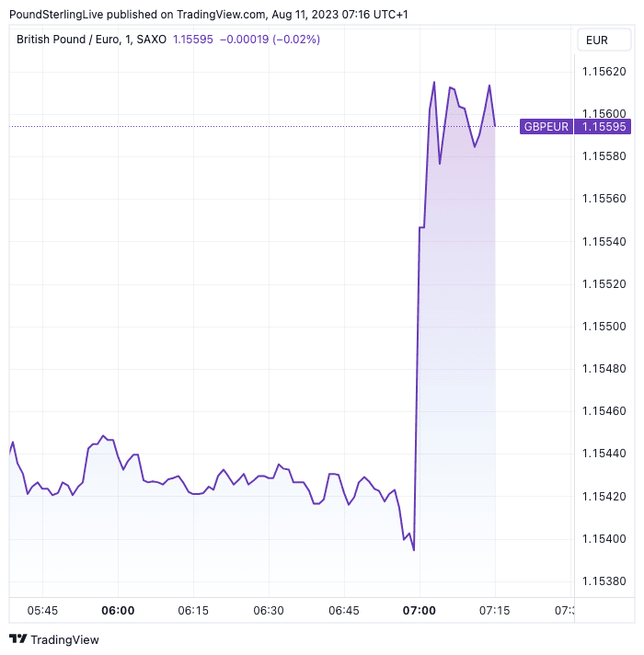Click the 06:45 time axis label

click(344, 610)
